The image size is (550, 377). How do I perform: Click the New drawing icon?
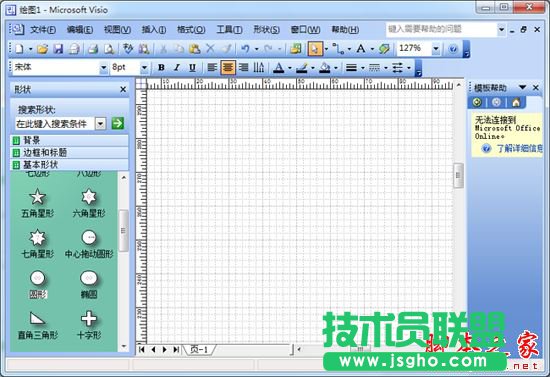point(19,49)
